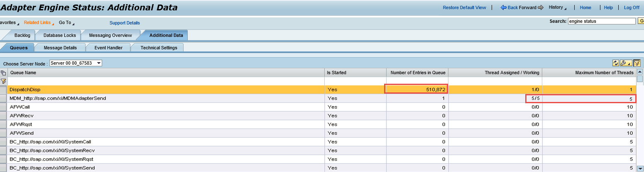Select the AFWSend queue row
This screenshot has height=172, width=644.
(318, 133)
